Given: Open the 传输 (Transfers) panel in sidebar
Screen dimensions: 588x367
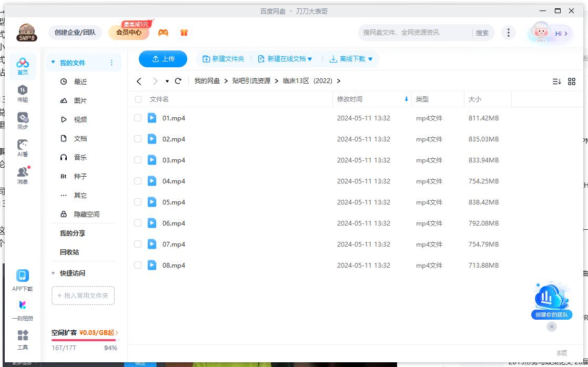Looking at the screenshot, I should point(22,95).
